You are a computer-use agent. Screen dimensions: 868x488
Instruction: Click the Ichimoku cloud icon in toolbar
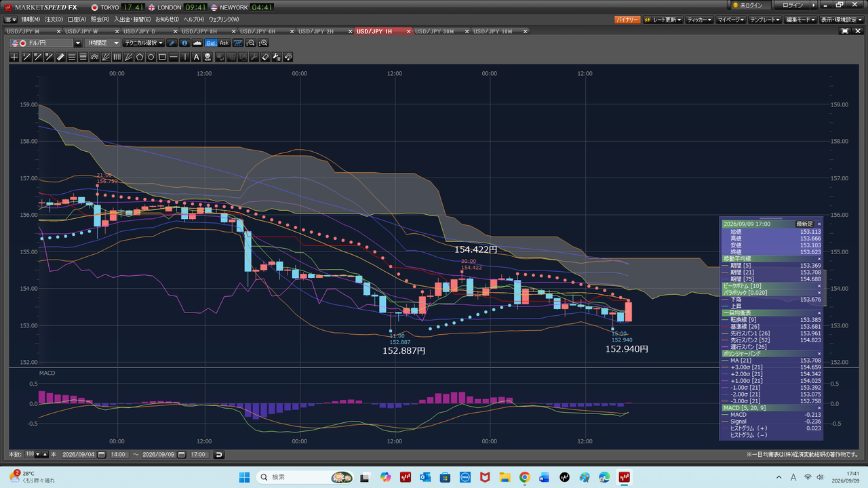point(197,43)
